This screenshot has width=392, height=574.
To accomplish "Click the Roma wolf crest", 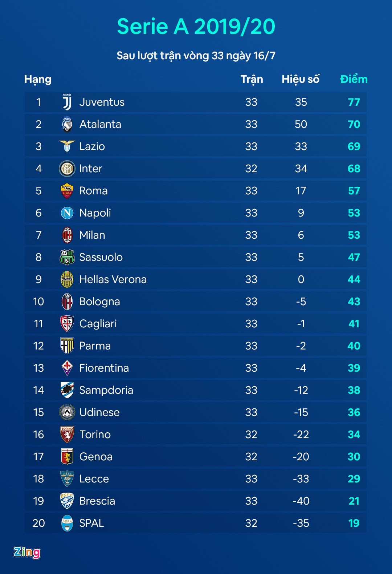I will [67, 191].
